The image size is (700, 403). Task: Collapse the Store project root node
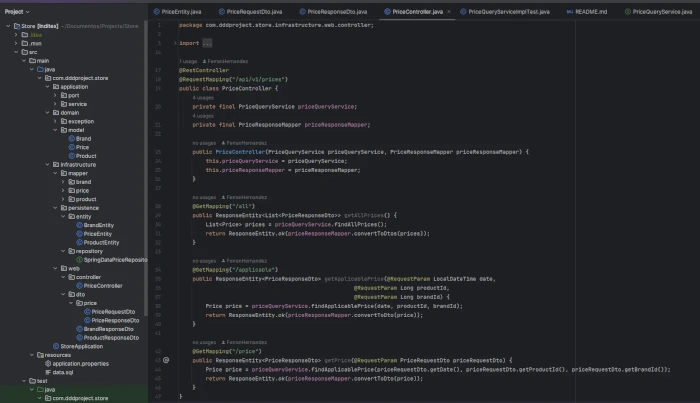tap(8, 26)
